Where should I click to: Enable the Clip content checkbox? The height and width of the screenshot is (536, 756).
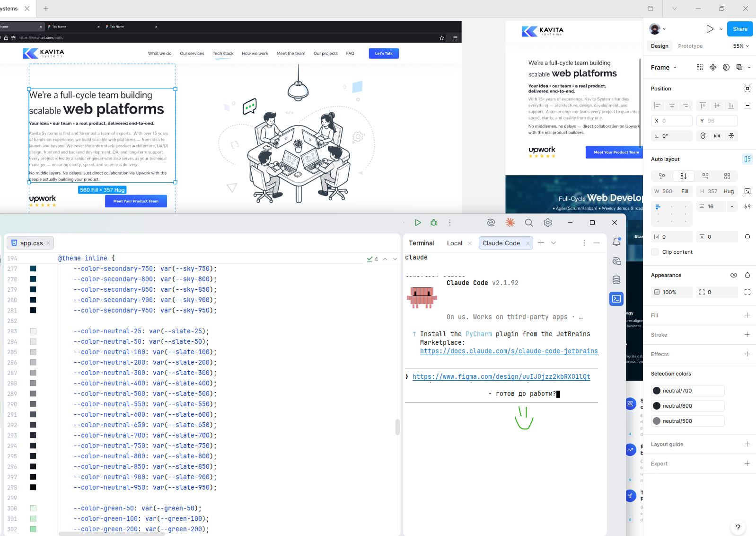pyautogui.click(x=655, y=252)
